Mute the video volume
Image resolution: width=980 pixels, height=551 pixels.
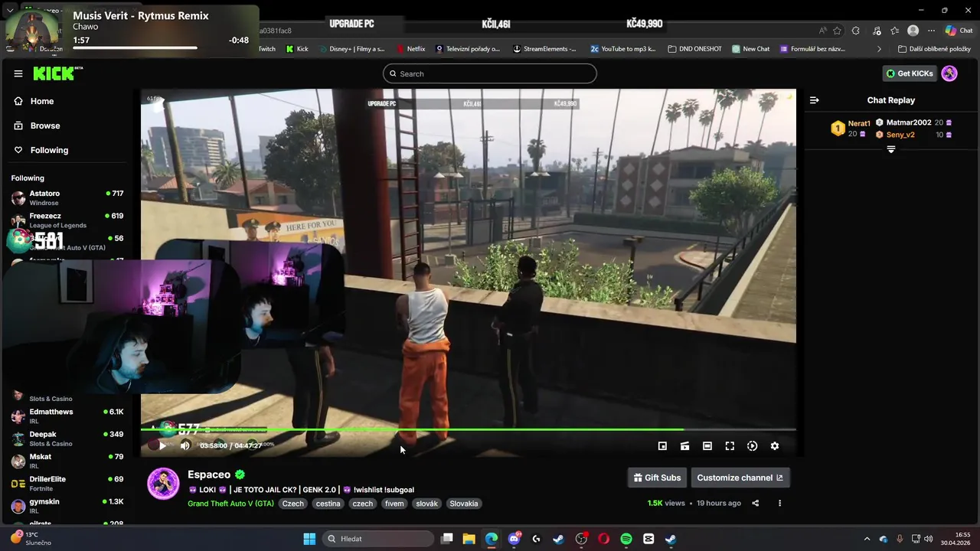[185, 445]
